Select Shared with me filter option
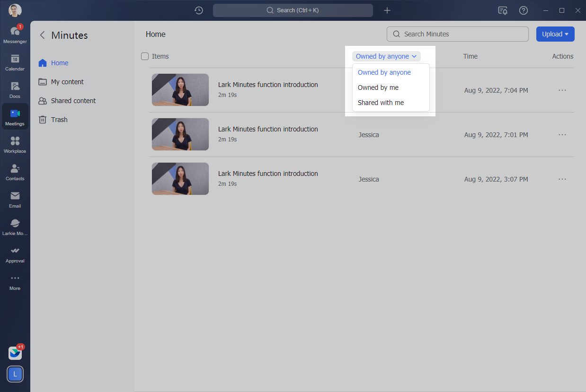Screen dimensions: 586x392 [381, 103]
